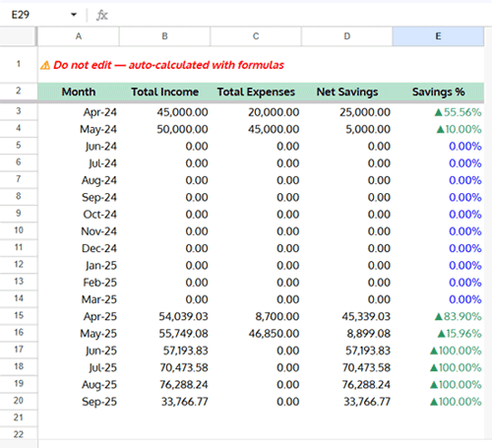This screenshot has width=492, height=448.
Task: Select row 1 header
Action: pyautogui.click(x=19, y=64)
